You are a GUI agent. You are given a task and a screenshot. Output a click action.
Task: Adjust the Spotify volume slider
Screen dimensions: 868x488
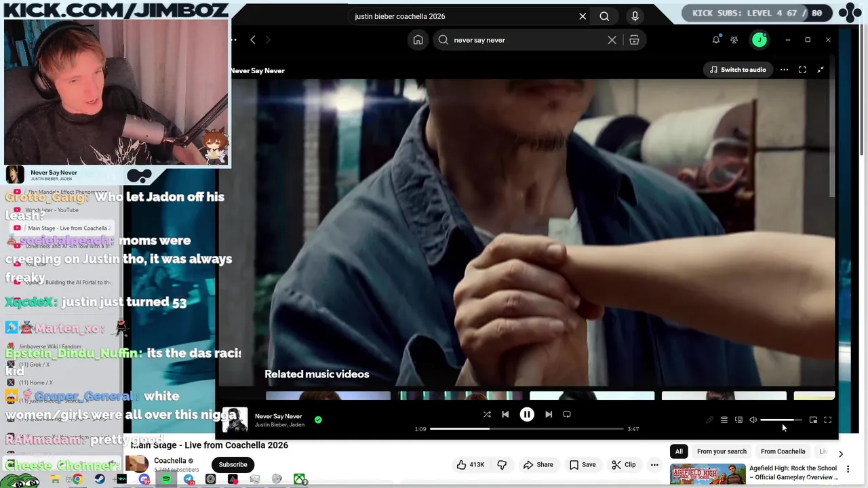(781, 420)
